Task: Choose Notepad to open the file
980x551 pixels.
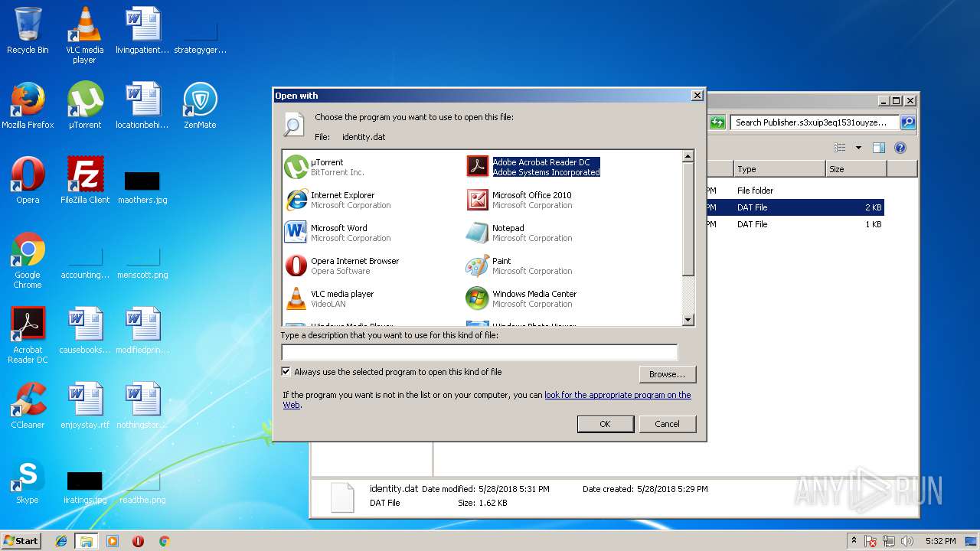Action: click(519, 233)
